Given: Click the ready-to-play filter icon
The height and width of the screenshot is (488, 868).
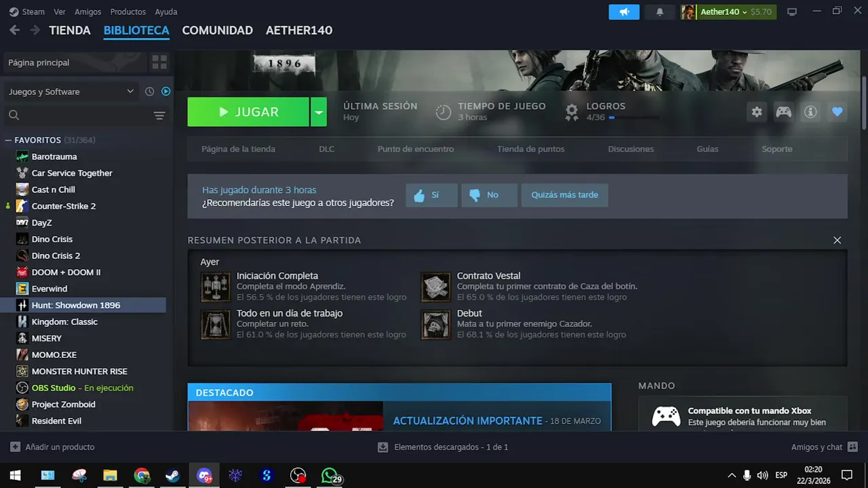Looking at the screenshot, I should point(166,91).
